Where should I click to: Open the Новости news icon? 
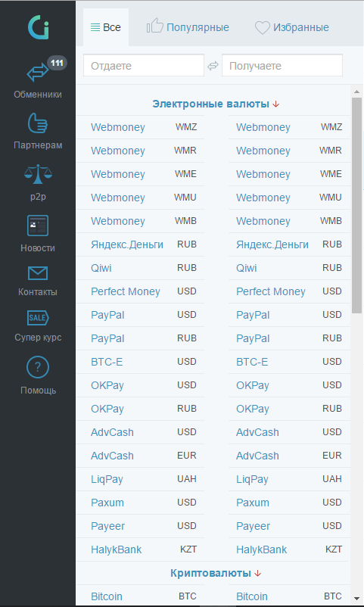tap(38, 226)
